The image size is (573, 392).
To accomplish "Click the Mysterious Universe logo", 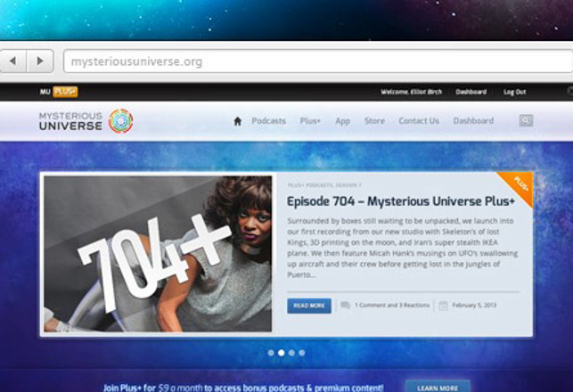I will pyautogui.click(x=86, y=121).
